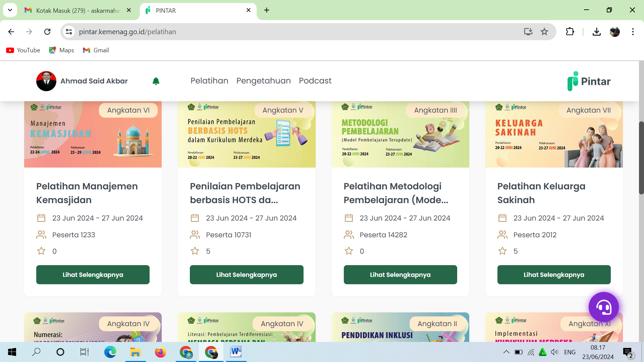Reload the page
Image resolution: width=644 pixels, height=362 pixels.
(x=47, y=32)
